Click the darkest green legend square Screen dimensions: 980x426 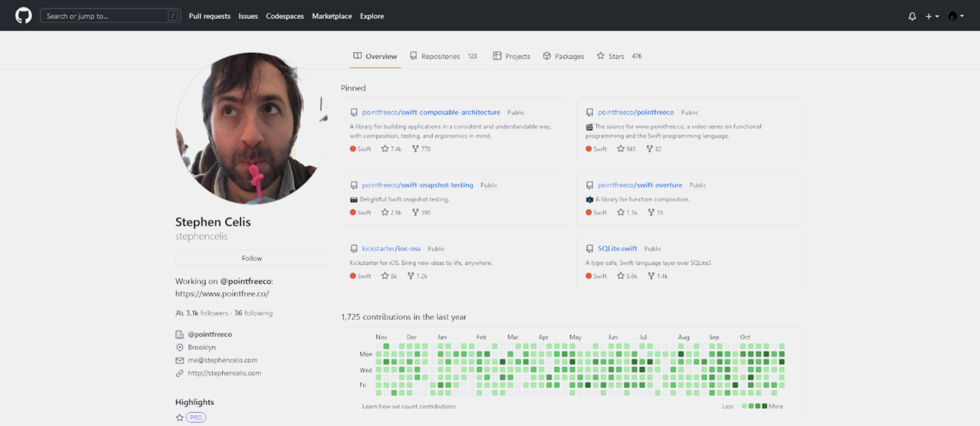coord(764,406)
